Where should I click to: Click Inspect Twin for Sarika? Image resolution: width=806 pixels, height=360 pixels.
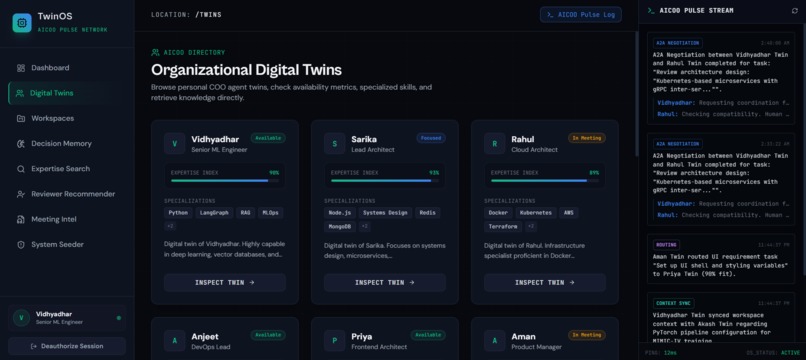(384, 282)
